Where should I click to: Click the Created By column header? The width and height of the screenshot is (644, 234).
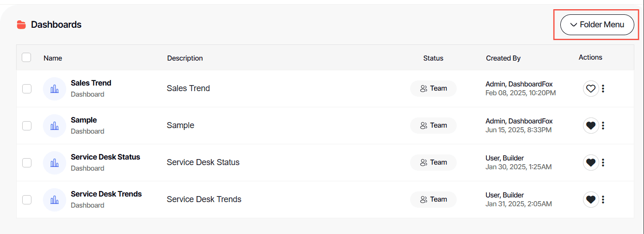503,58
